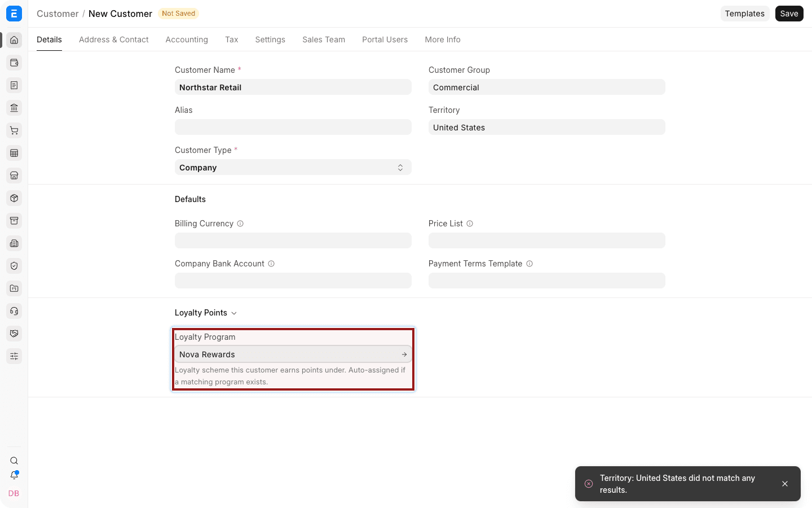Open the receipt document icon in sidebar

tap(14, 85)
